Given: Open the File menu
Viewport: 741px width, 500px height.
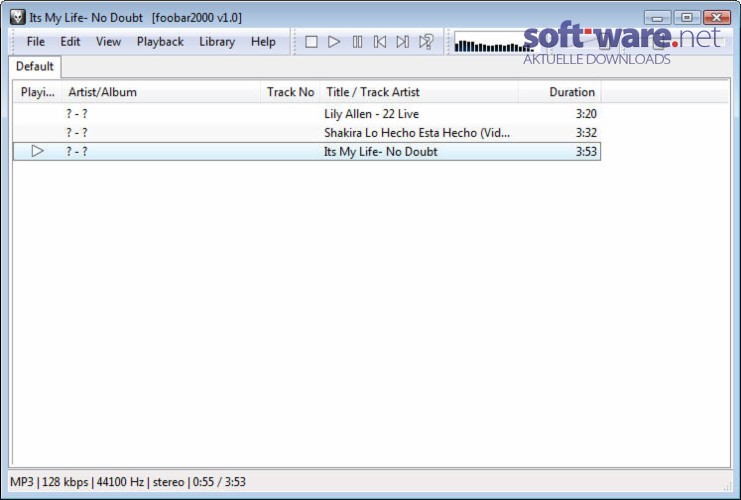Looking at the screenshot, I should pyautogui.click(x=35, y=42).
